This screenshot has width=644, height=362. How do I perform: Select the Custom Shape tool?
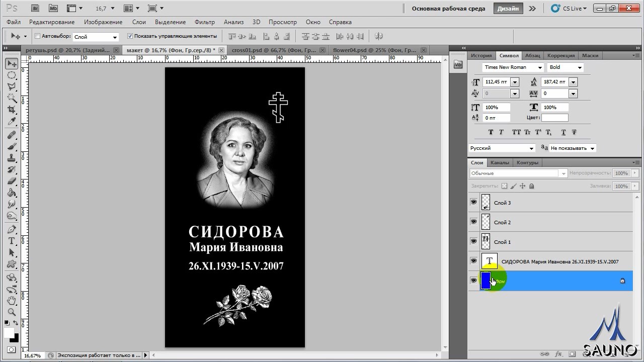point(12,264)
